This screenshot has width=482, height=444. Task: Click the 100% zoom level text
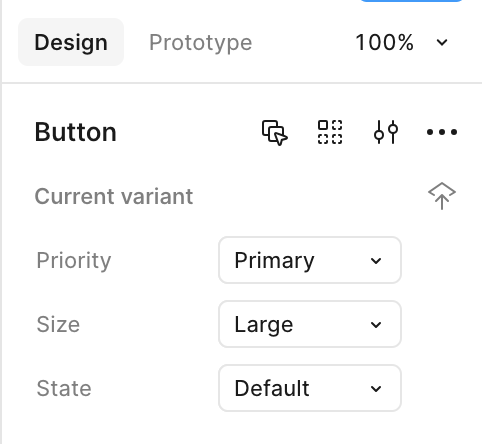point(385,42)
